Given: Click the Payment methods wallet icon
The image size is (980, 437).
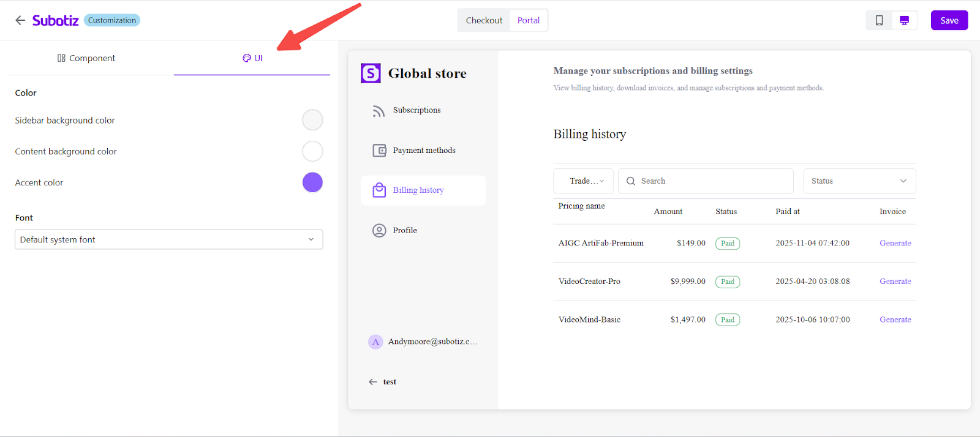Looking at the screenshot, I should coord(379,151).
